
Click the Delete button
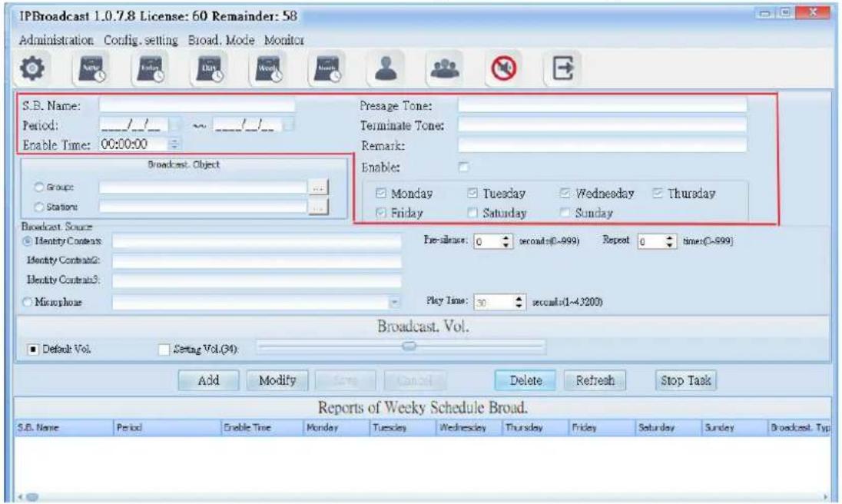pos(525,380)
